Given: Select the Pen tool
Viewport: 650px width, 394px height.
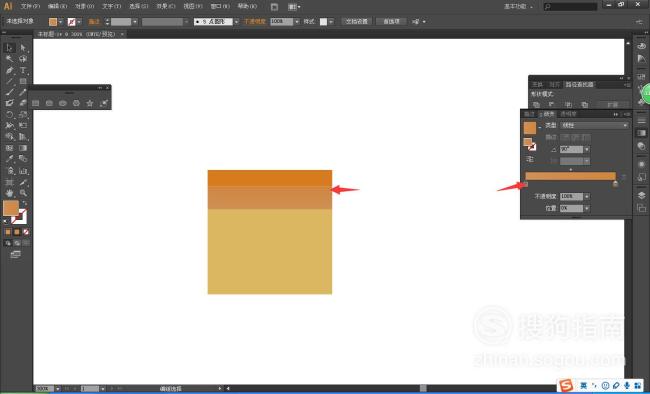Looking at the screenshot, I should pos(9,70).
